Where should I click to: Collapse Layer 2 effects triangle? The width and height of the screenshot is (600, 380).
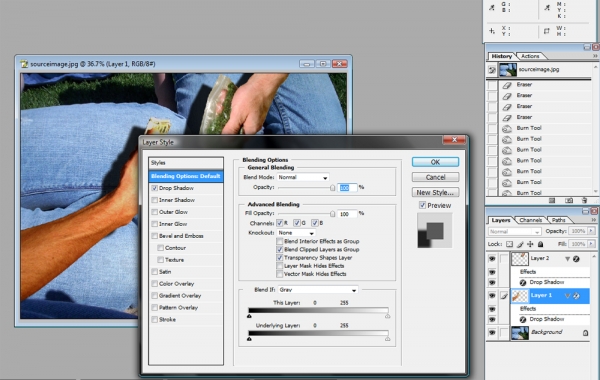click(567, 259)
